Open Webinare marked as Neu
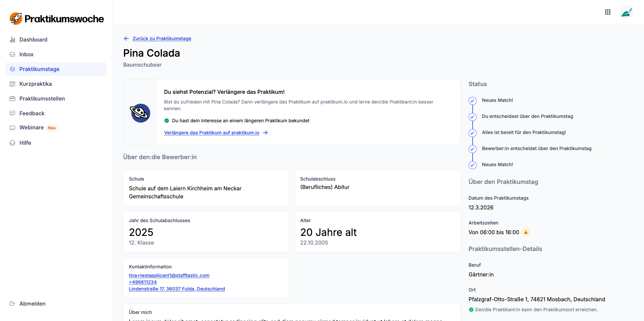Viewport: 644px width, 321px height. tap(32, 128)
